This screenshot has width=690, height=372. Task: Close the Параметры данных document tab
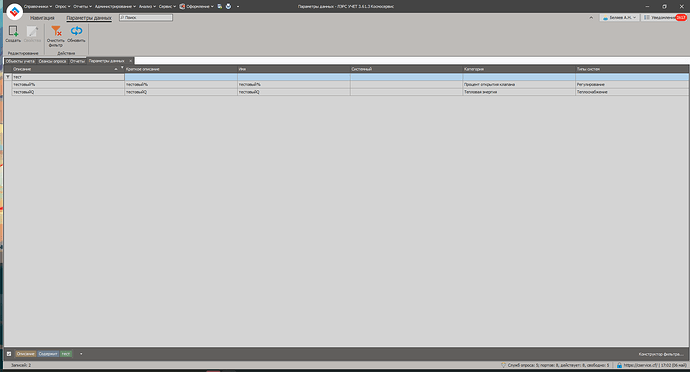coord(131,61)
